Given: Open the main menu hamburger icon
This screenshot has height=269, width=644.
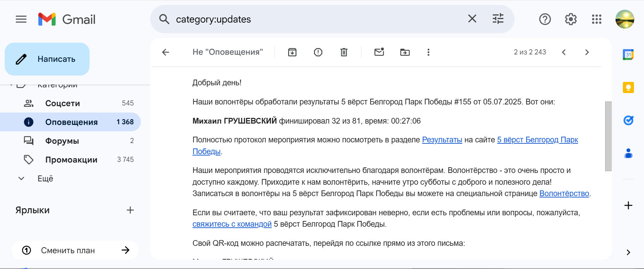Looking at the screenshot, I should click(x=21, y=19).
